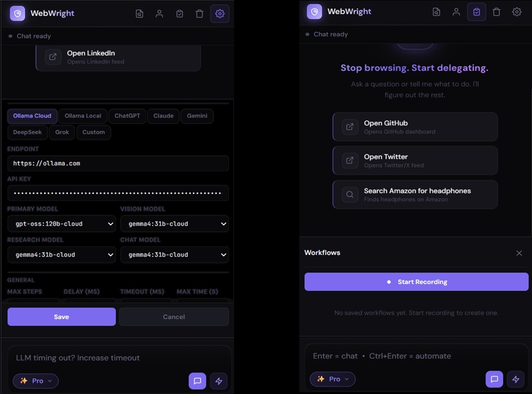This screenshot has height=394, width=532.
Task: Click the chat bubble button in the left panel input
Action: coord(198,381)
